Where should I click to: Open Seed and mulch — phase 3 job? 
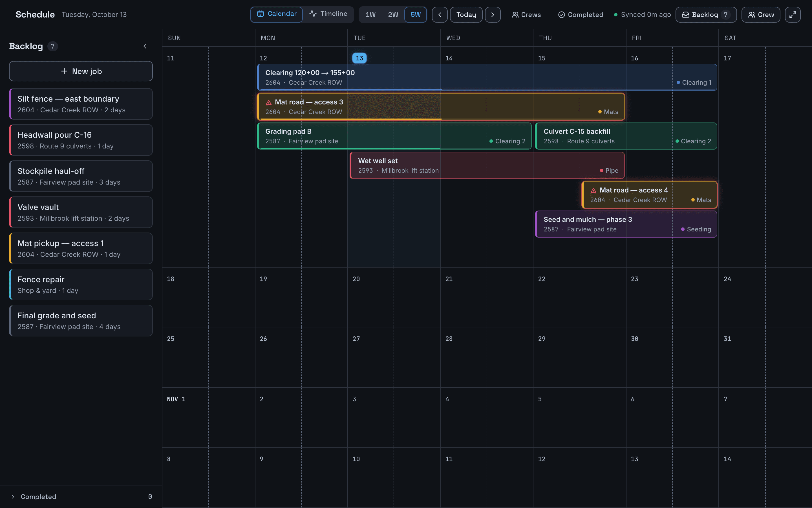click(626, 224)
